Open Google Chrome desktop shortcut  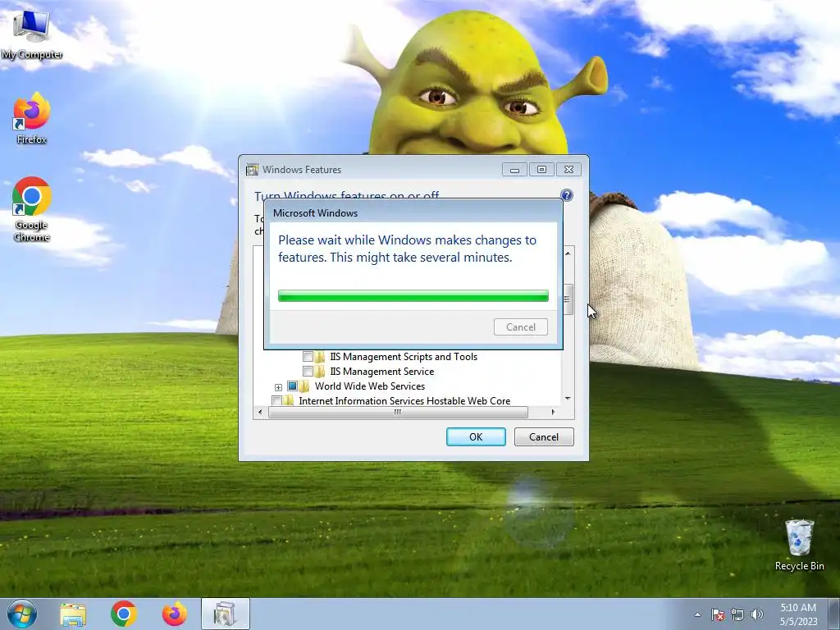click(x=32, y=209)
